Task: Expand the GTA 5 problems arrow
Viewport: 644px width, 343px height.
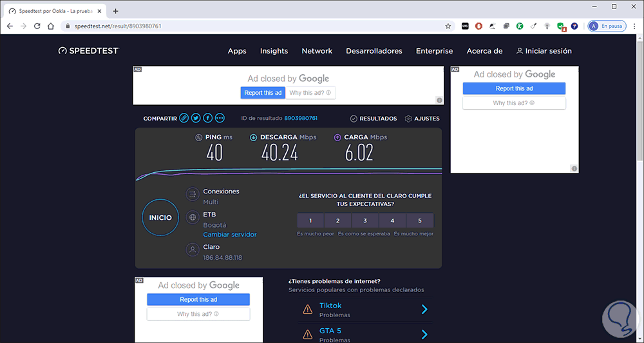Action: pos(424,335)
